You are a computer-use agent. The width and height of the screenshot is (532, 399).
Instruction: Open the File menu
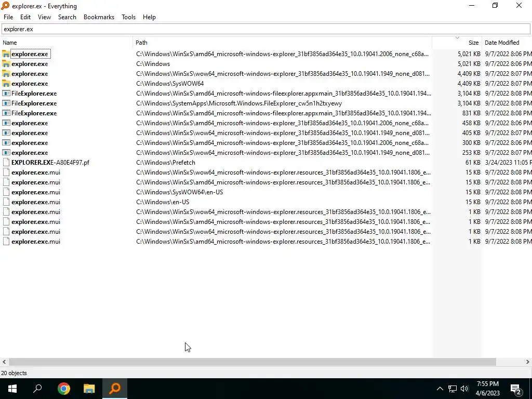point(8,17)
